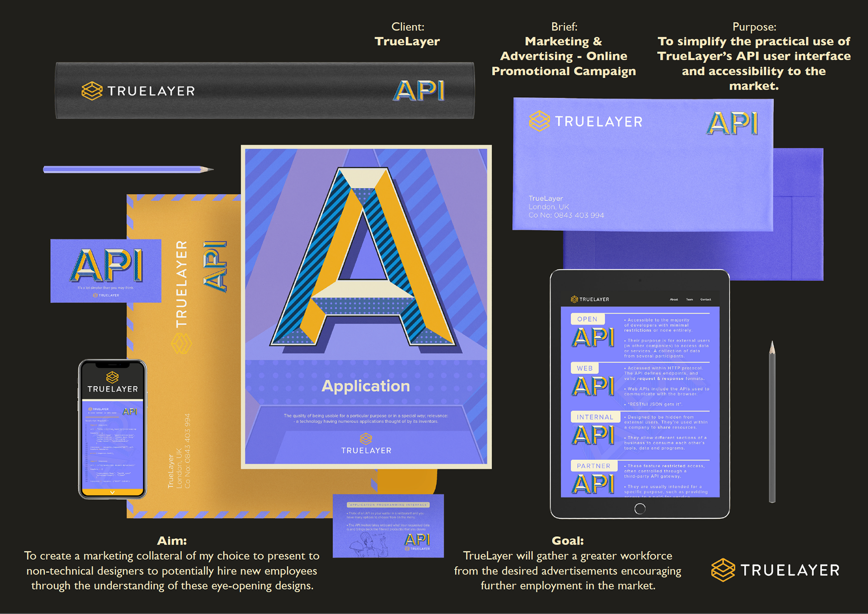Click the poster definition text beginning 'The quality of'

[x=366, y=418]
